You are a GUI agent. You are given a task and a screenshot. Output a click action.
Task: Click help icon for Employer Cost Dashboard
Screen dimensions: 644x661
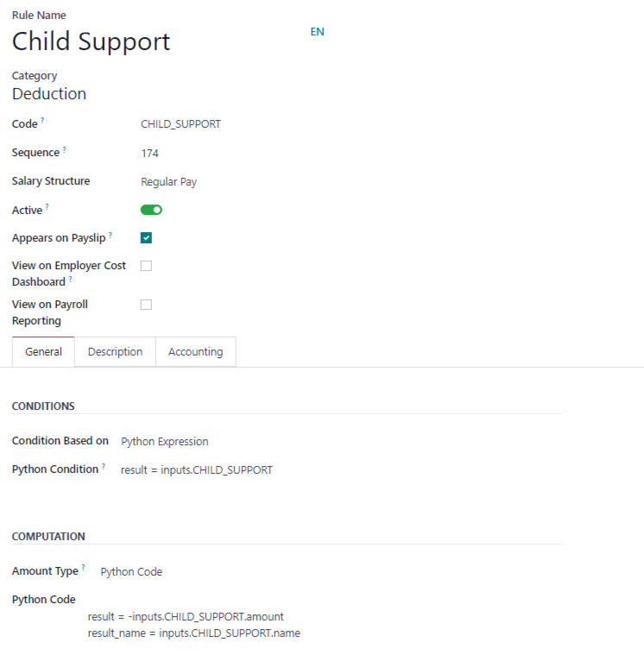[x=70, y=279]
